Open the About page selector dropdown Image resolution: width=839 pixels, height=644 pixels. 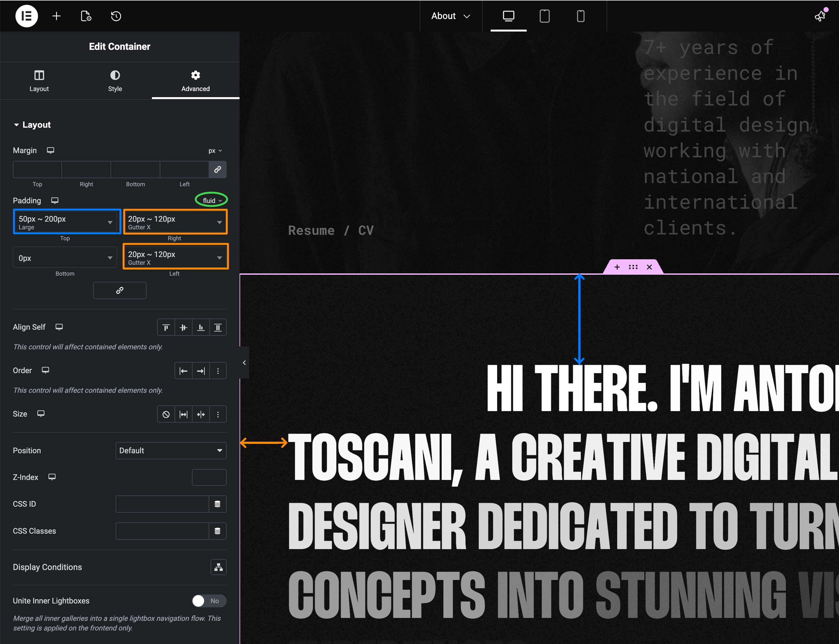[450, 16]
